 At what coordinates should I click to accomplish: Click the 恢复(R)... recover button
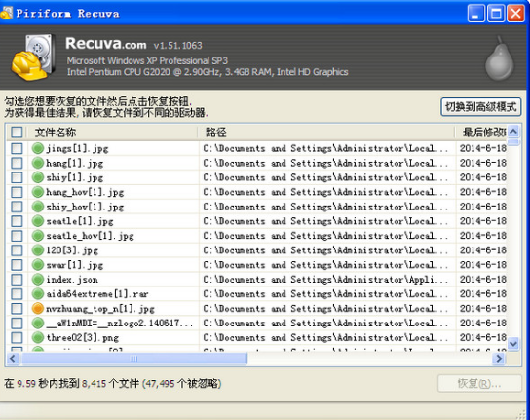(479, 384)
